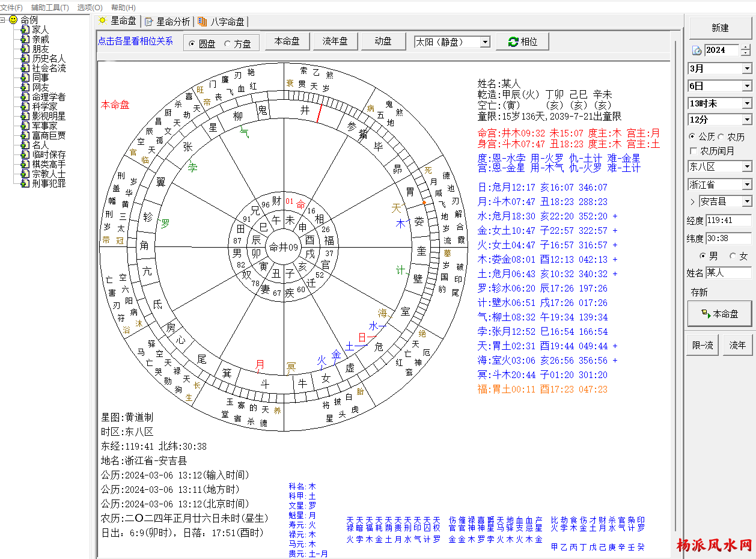The image size is (756, 559).
Task: Increase the year using the spinner up arrow
Action: [x=746, y=47]
